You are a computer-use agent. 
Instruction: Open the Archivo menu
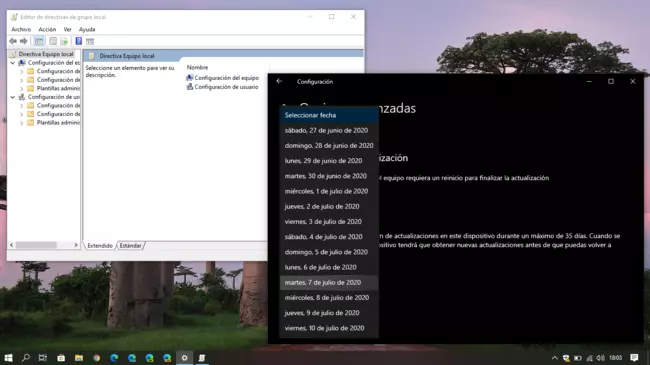tap(21, 29)
